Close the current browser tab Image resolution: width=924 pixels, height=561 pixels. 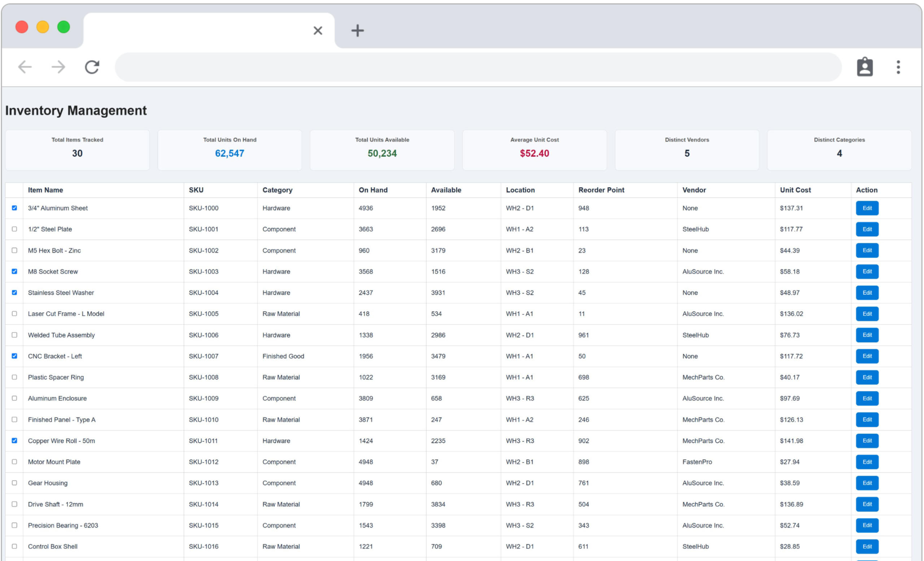318,30
